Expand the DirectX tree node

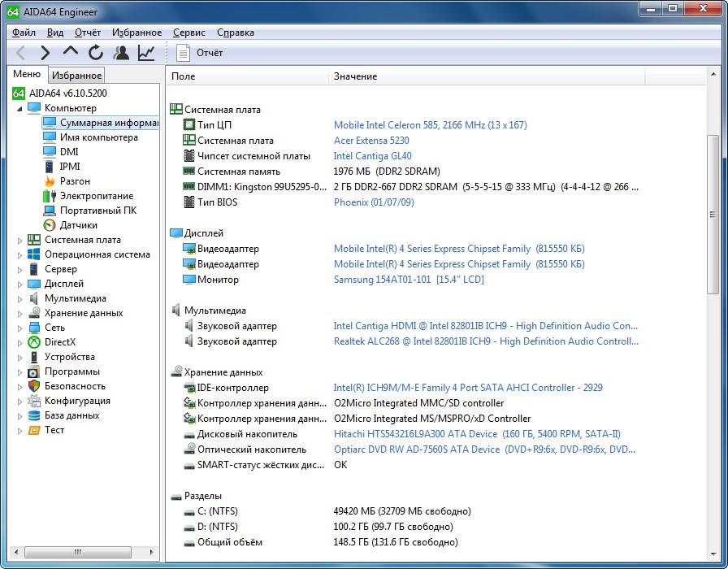(x=19, y=343)
